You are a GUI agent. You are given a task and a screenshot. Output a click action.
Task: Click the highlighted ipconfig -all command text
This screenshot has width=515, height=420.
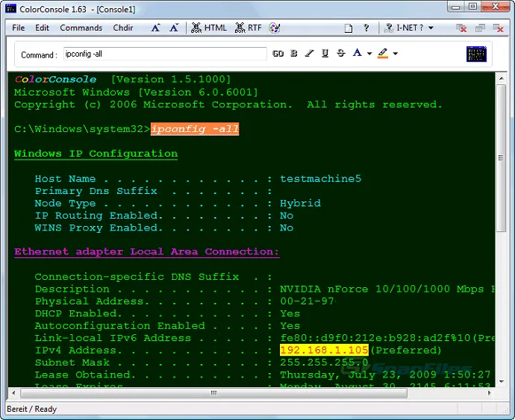tap(195, 129)
